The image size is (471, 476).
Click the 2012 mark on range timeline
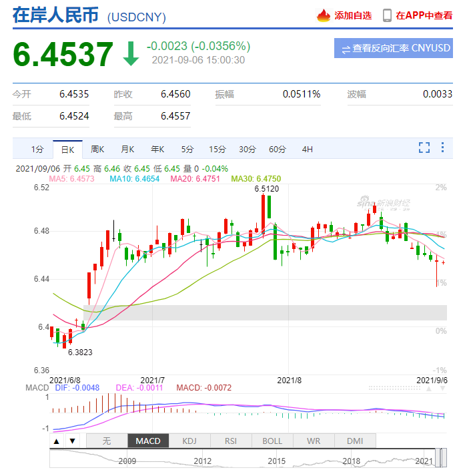(203, 461)
